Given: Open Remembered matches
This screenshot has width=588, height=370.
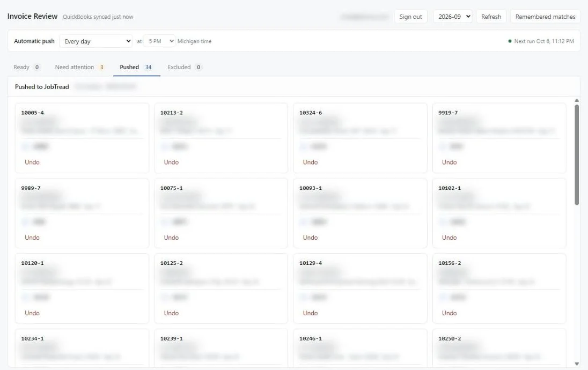Looking at the screenshot, I should (545, 17).
